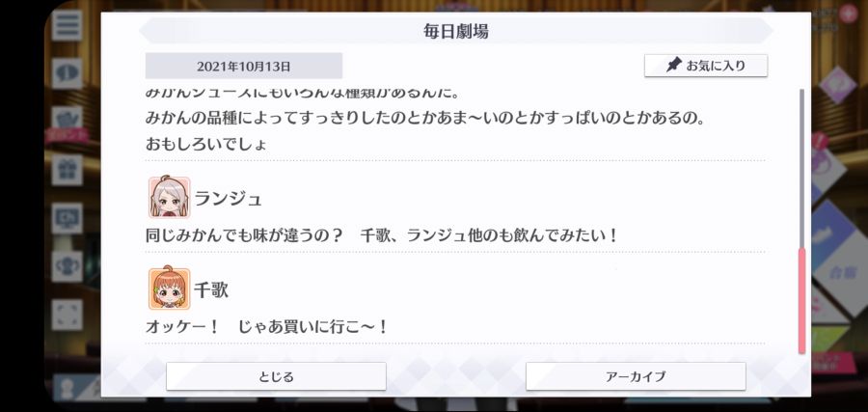Select ランジュ's character avatar
The image size is (868, 412).
pos(170,197)
